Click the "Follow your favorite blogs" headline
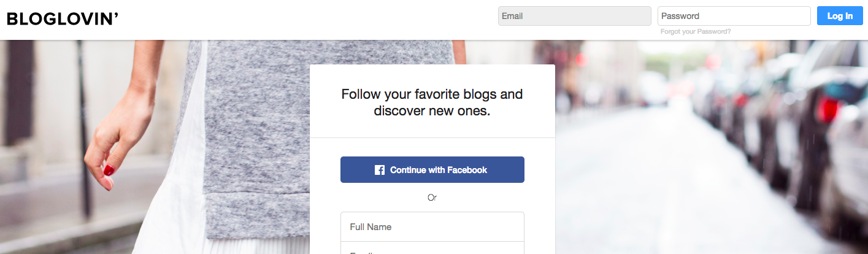This screenshot has height=254, width=868. [432, 102]
